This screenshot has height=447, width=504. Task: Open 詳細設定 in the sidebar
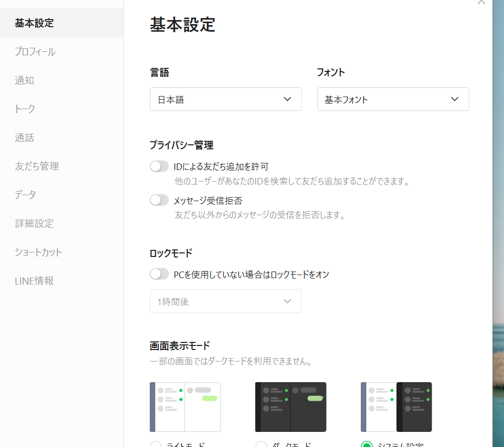click(x=34, y=224)
